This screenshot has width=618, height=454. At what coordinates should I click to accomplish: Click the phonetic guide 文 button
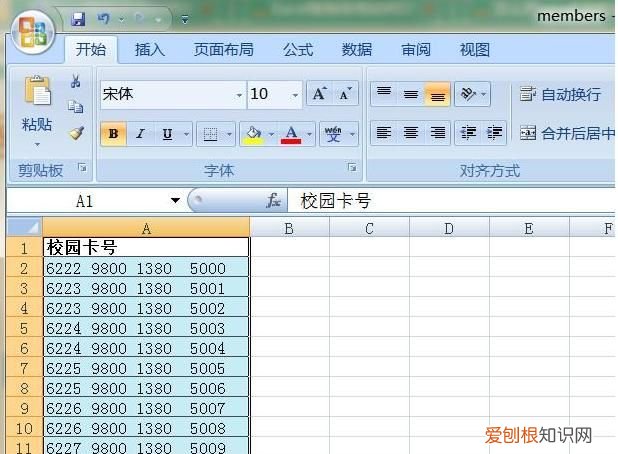333,134
